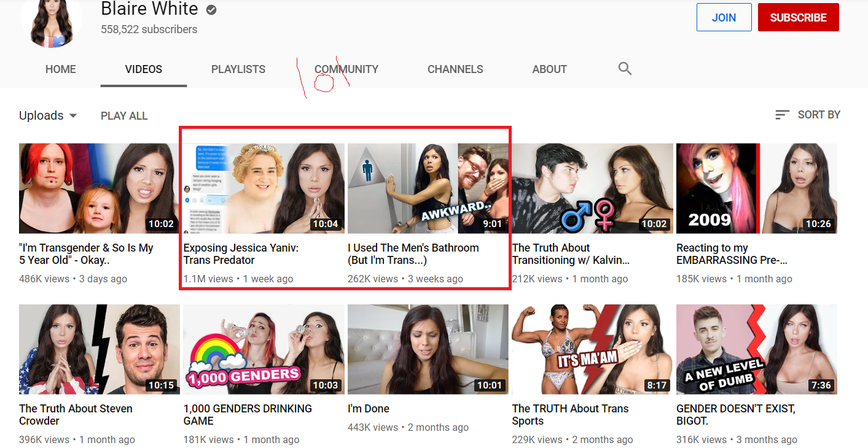Open the Reacting to my EMBARRASSING thumbnail
Viewport: 868px width, 448px height.
757,188
